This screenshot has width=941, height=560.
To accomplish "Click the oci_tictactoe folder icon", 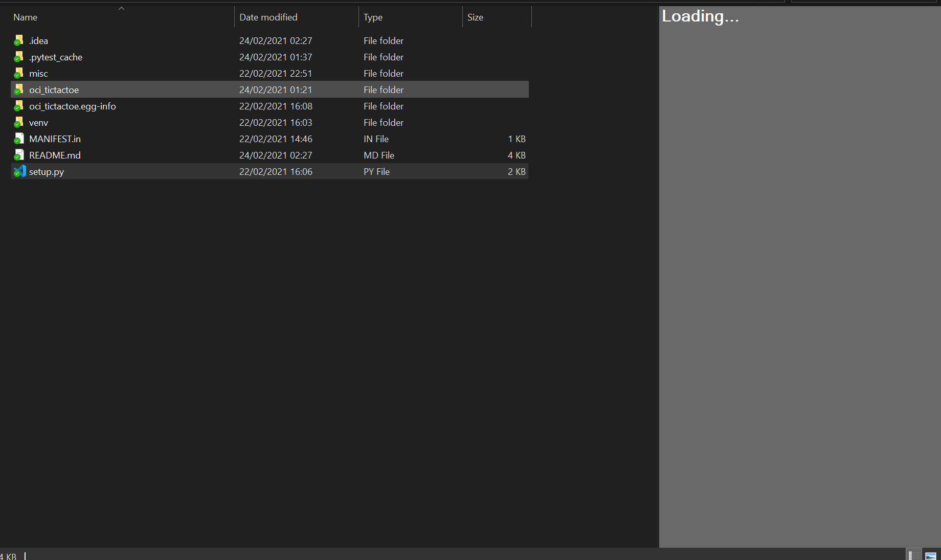I will click(19, 89).
